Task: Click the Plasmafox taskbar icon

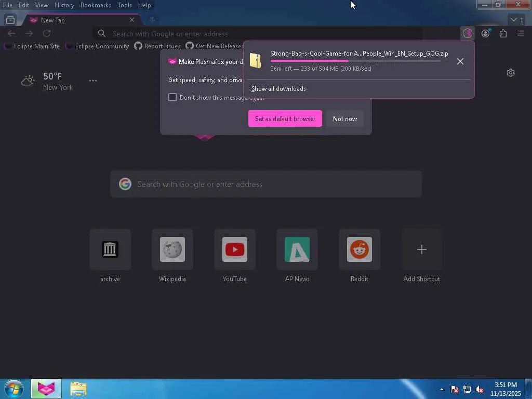Action: pos(46,389)
